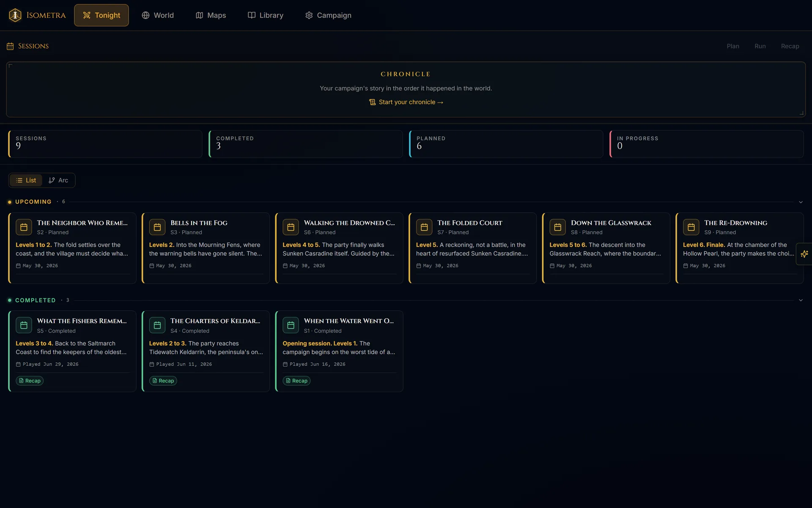Viewport: 812px width, 508px height.
Task: Click Played Jun 16, 2026 date text
Action: (318, 364)
